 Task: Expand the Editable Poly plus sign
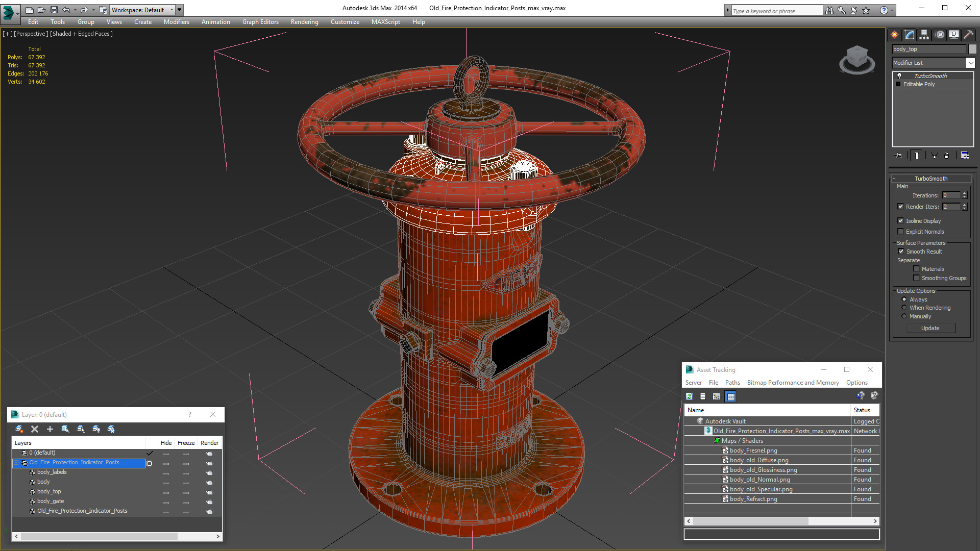[898, 84]
